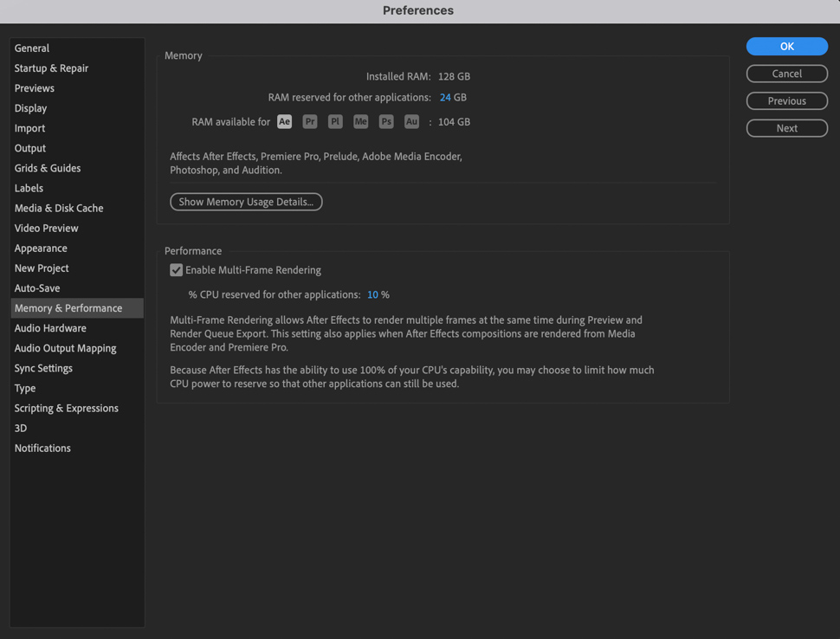Select Media & Disk Cache
This screenshot has width=840, height=639.
click(77, 208)
